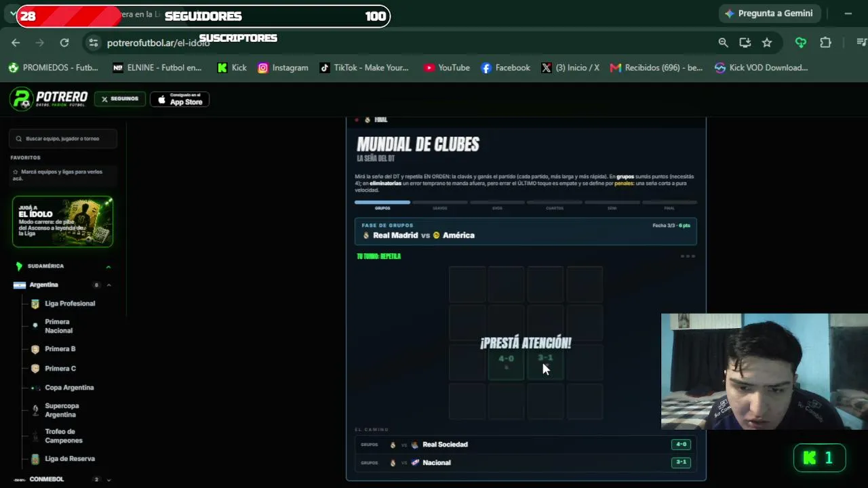868x488 pixels.
Task: Open Trofeo de Campeones in the sidebar
Action: pyautogui.click(x=64, y=436)
